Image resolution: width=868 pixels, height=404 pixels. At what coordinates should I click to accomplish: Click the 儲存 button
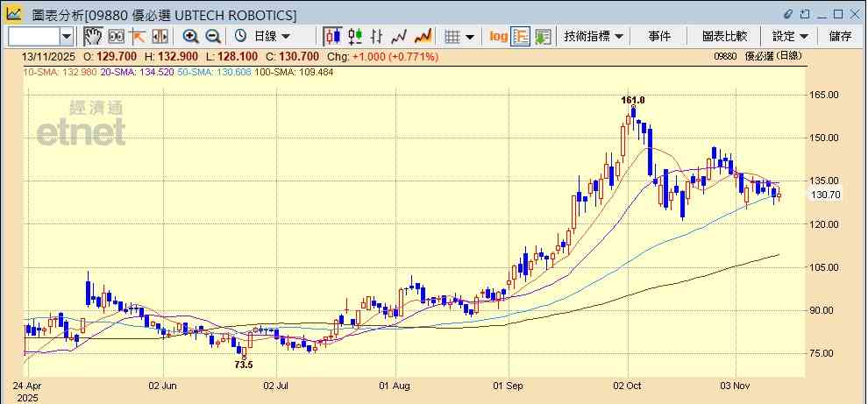tap(840, 36)
